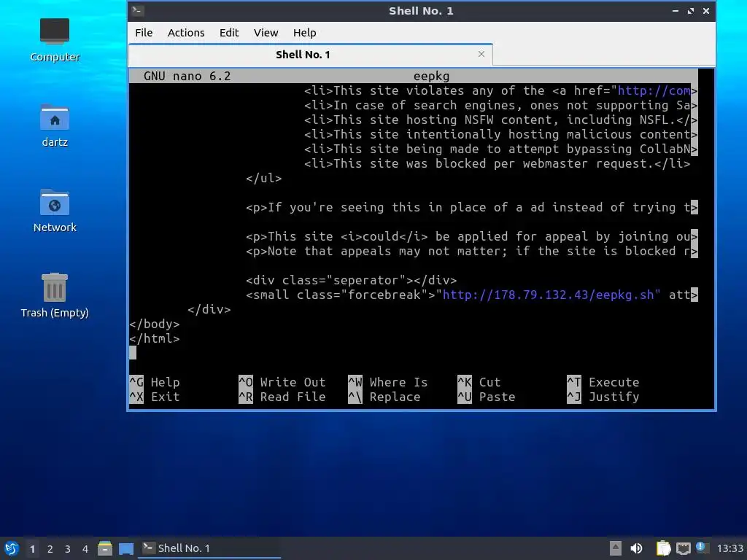747x560 pixels.
Task: Click the 'hosting NSFW content' line
Action: click(500, 120)
